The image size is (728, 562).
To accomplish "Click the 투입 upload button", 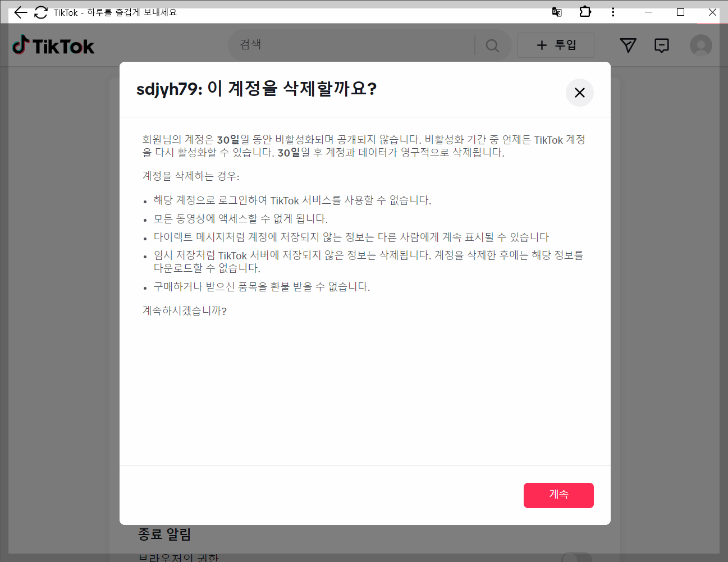I will 556,45.
